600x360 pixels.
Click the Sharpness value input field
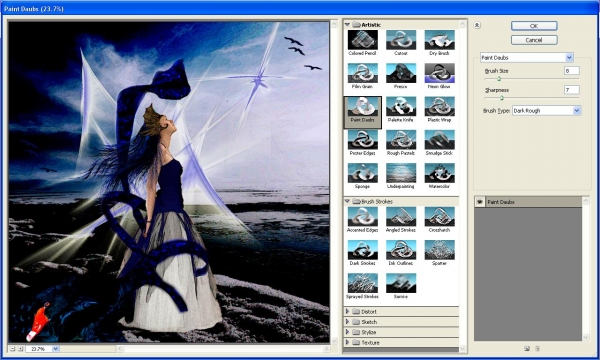[572, 90]
